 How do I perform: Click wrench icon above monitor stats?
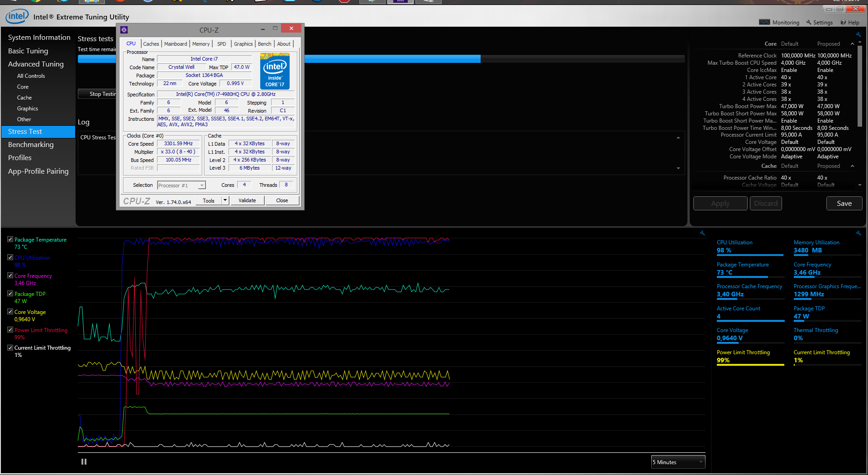pyautogui.click(x=858, y=233)
